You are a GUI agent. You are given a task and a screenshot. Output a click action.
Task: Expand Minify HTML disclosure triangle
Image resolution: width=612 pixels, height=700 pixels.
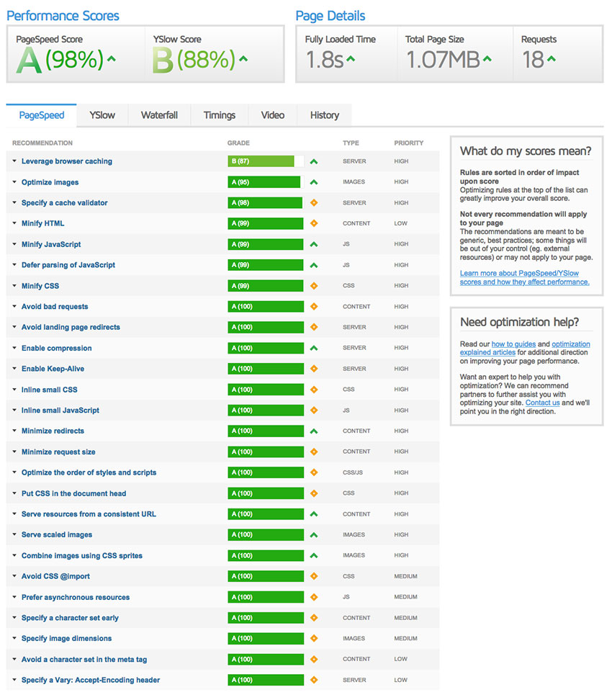[x=14, y=223]
